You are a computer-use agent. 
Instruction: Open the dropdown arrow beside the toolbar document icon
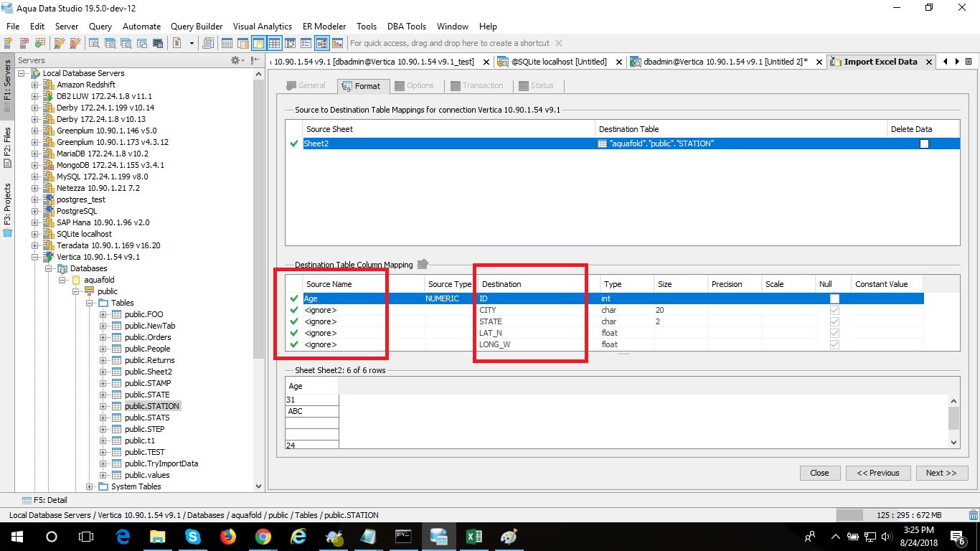192,43
